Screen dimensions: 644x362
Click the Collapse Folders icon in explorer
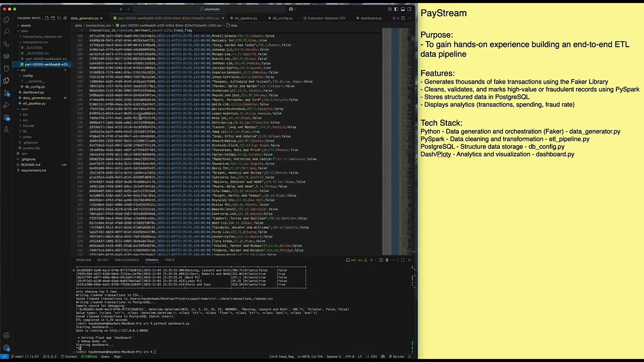point(66,18)
